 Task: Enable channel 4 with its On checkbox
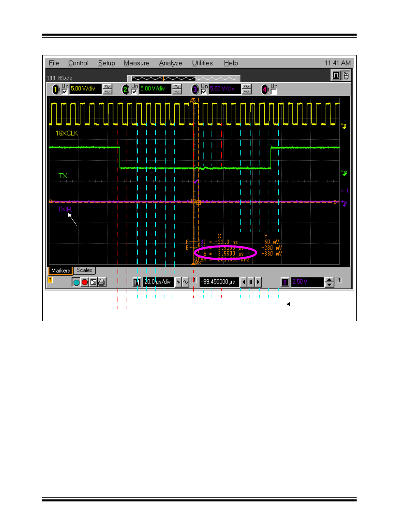[274, 92]
